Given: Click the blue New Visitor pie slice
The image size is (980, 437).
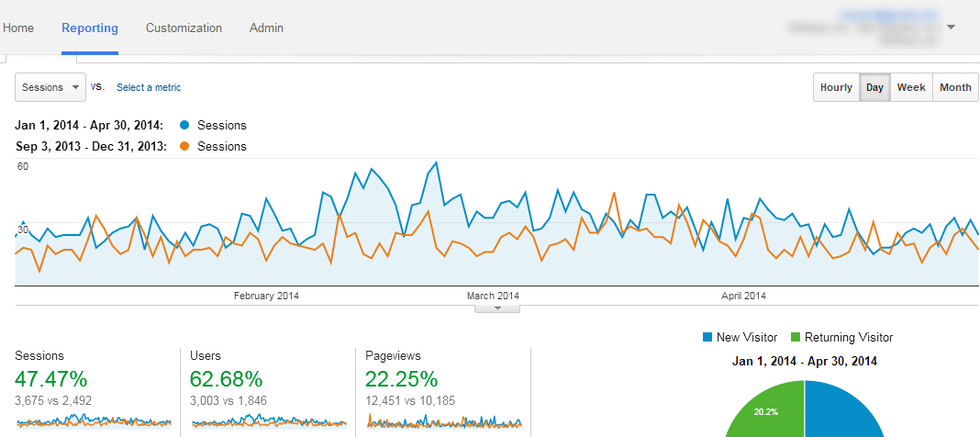Looking at the screenshot, I should pos(844,412).
